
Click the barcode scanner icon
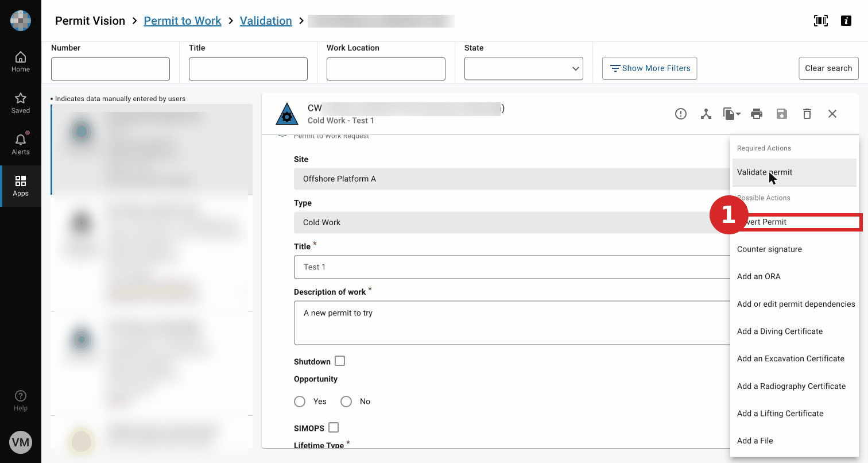pyautogui.click(x=821, y=21)
